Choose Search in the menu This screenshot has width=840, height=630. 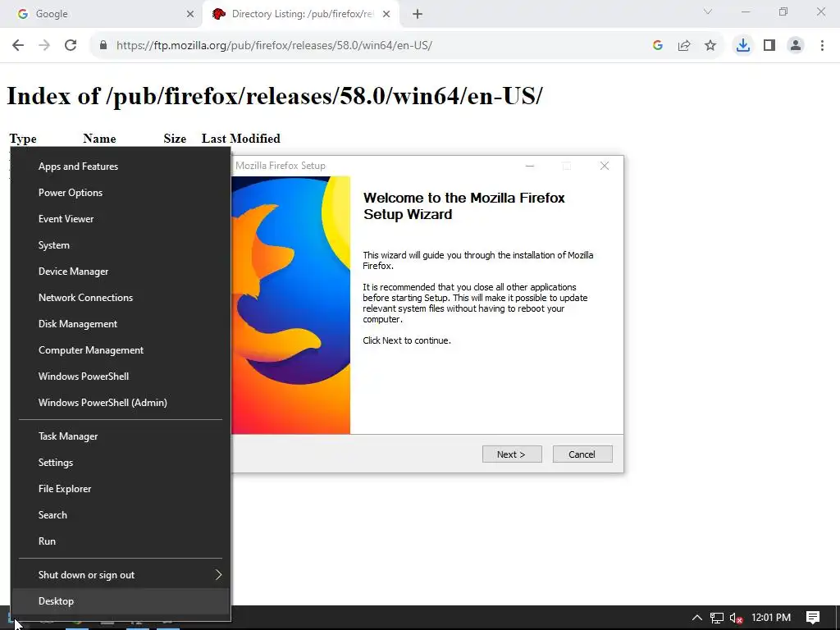[121, 515]
